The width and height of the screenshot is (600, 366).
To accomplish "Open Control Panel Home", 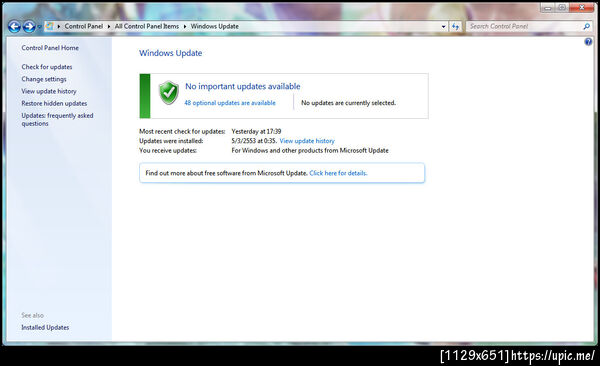I will (x=50, y=48).
